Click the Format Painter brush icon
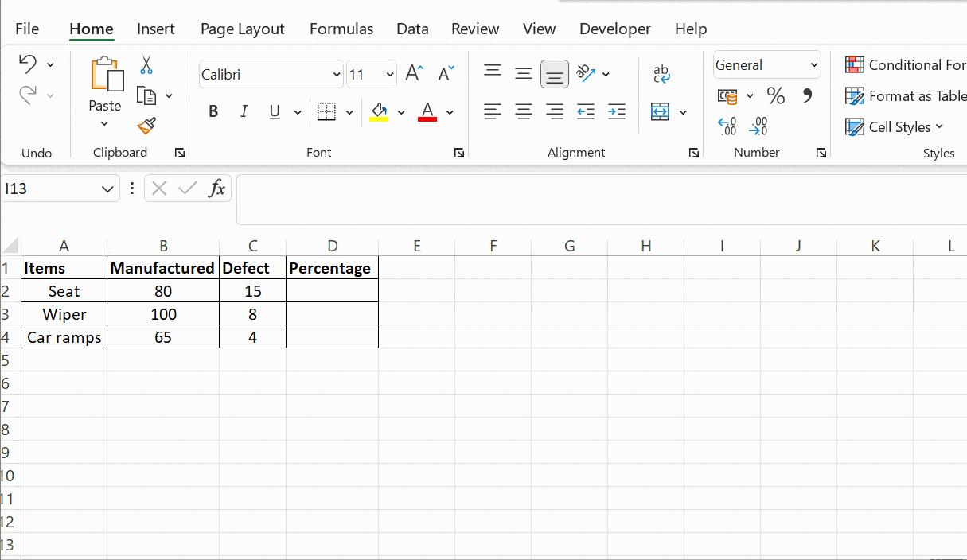The height and width of the screenshot is (560, 967). click(x=146, y=126)
